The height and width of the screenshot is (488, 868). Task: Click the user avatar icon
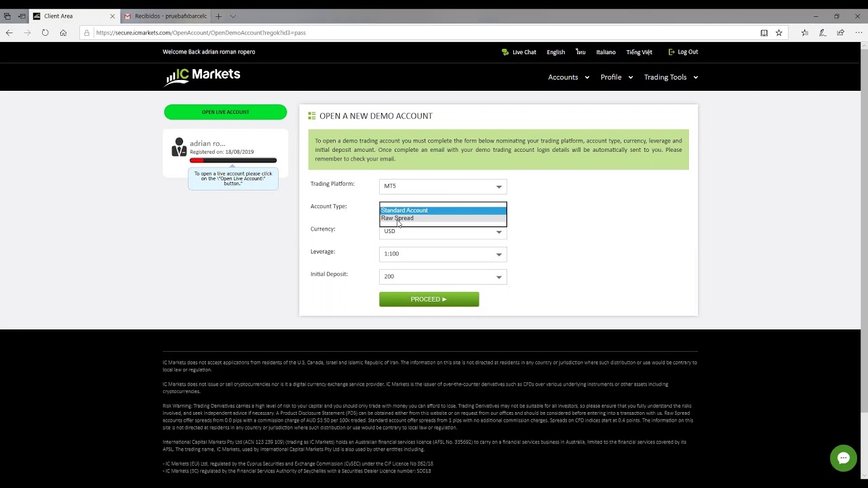pyautogui.click(x=179, y=147)
